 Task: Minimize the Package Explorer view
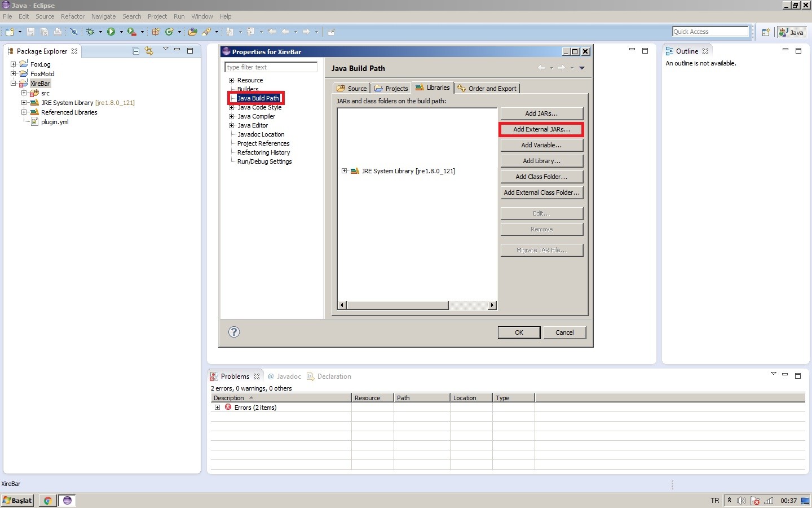click(x=177, y=50)
